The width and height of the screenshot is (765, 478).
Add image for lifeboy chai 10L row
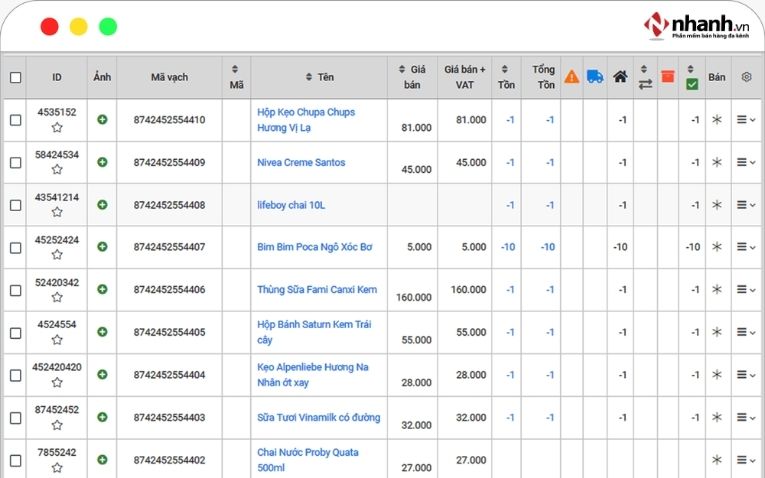tap(102, 204)
